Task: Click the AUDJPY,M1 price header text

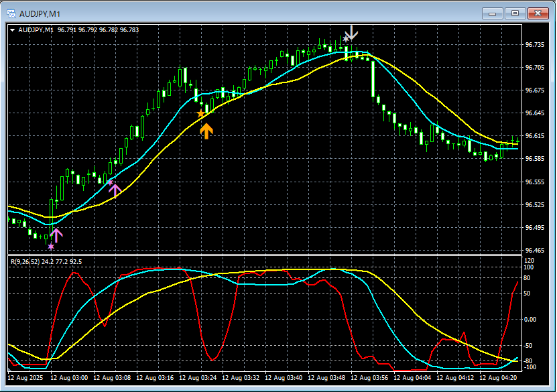Action: click(x=78, y=30)
